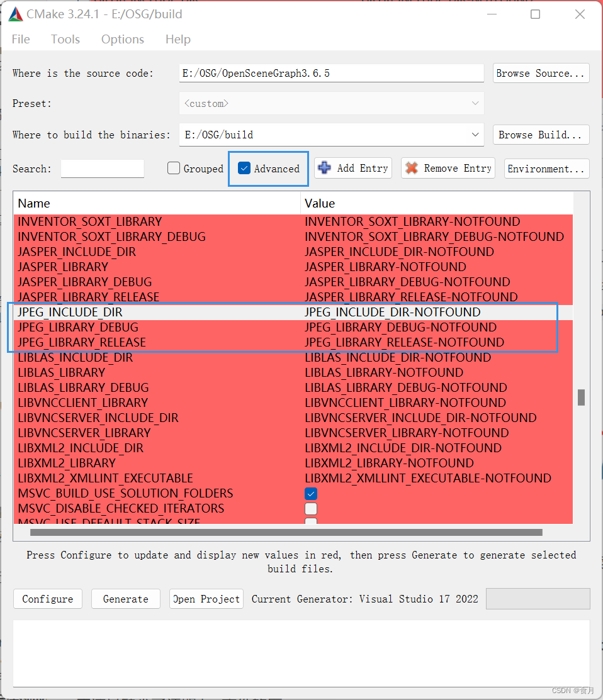The height and width of the screenshot is (700, 603).
Task: Check MSVC_DISABLE_CHECKED_ITERATORS checkbox
Action: [311, 509]
